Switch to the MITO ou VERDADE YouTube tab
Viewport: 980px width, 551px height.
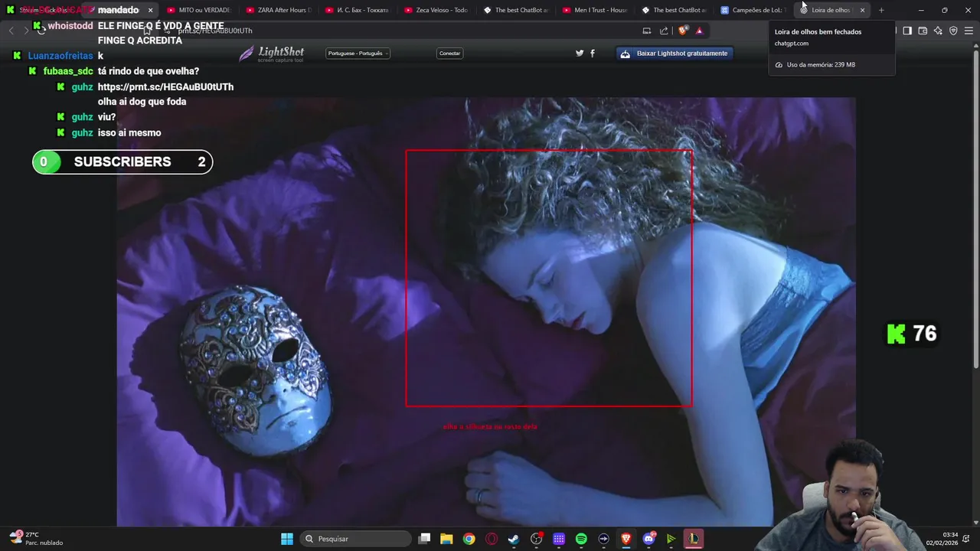click(x=199, y=10)
